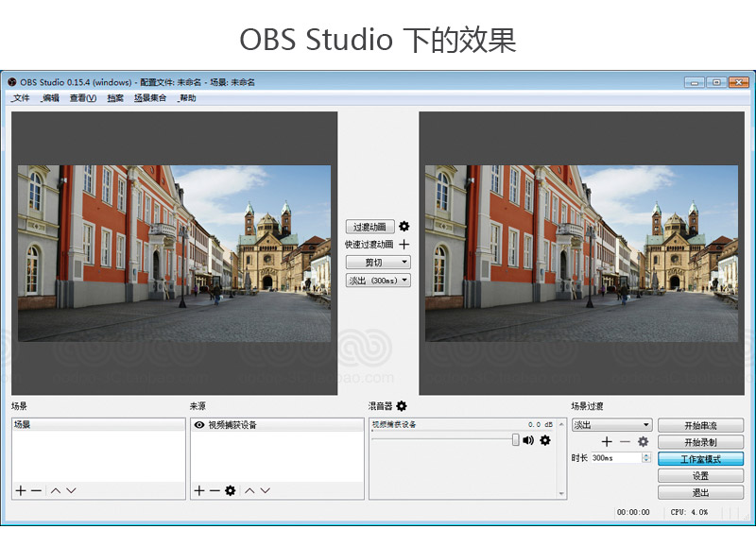Open the 编辑 menu
The image size is (756, 546).
[x=50, y=98]
